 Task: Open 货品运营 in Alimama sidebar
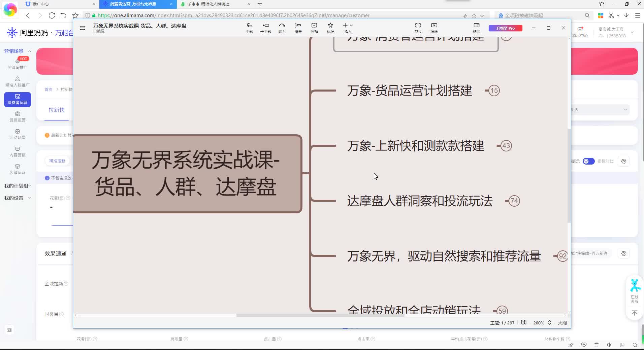pos(17,117)
